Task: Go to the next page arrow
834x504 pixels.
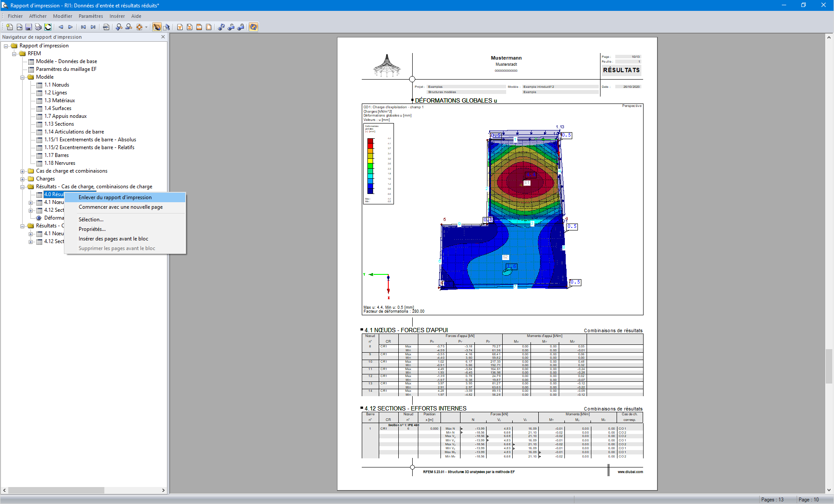Action: pos(70,27)
